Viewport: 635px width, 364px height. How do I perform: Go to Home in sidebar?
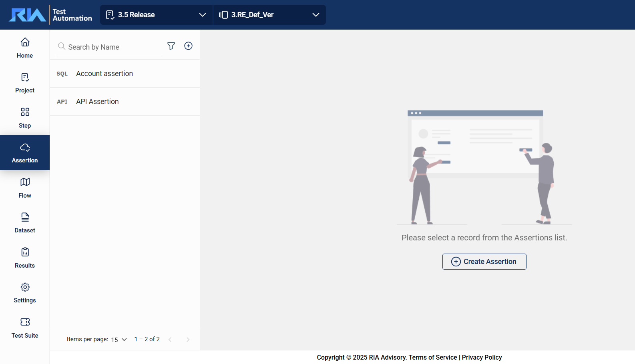click(x=25, y=48)
